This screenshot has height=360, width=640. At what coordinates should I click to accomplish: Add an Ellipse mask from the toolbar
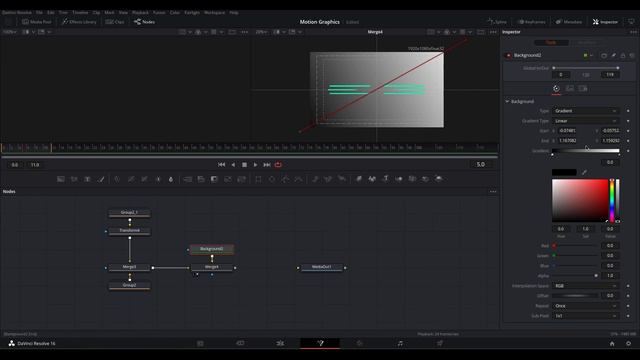click(x=272, y=179)
